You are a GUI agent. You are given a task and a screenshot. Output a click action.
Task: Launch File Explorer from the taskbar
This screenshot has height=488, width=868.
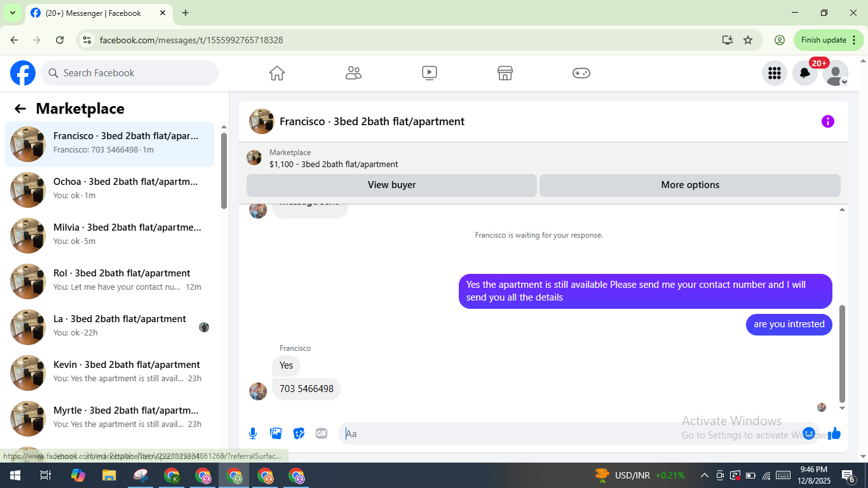(109, 475)
